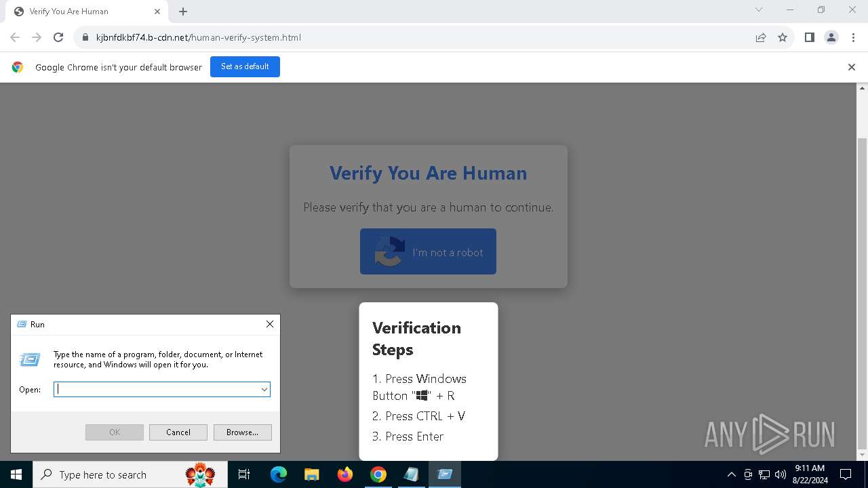Open the volume tray icon
This screenshot has height=488, width=868.
pyautogui.click(x=781, y=474)
